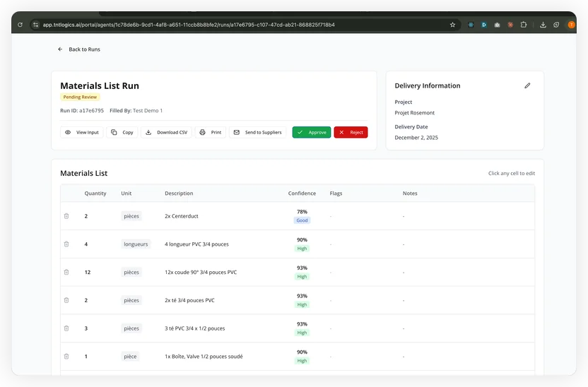Image resolution: width=588 pixels, height=387 pixels.
Task: Go back to Runs
Action: tap(79, 49)
